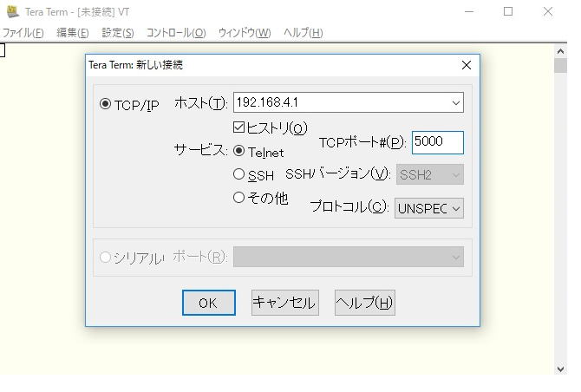Viewport: 581px width, 392px height.
Task: Click the terminal scrollbar up arrow
Action: tap(560, 51)
